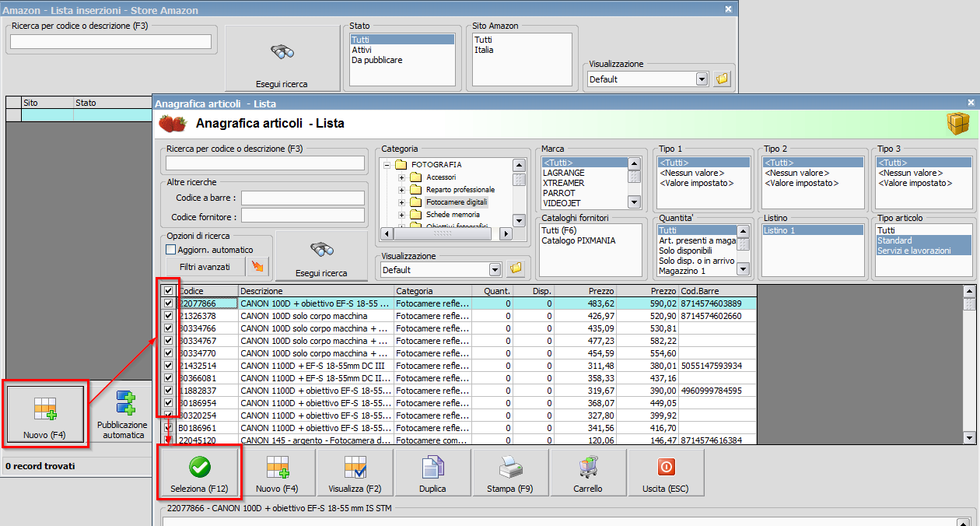This screenshot has width=980, height=526.
Task: Focus the Anagrafica search by code field
Action: 265,163
